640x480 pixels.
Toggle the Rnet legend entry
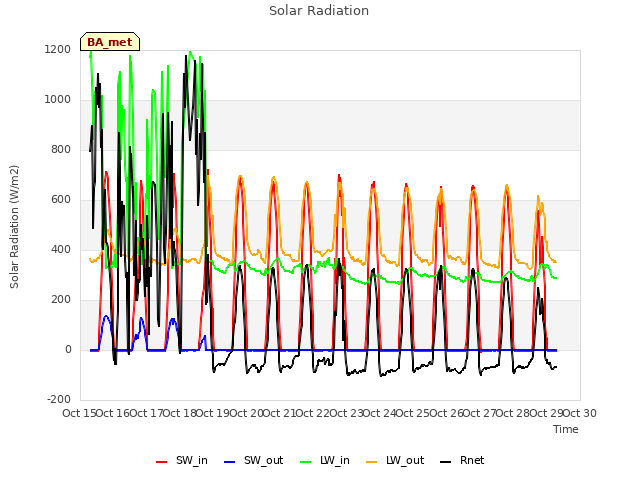point(462,461)
